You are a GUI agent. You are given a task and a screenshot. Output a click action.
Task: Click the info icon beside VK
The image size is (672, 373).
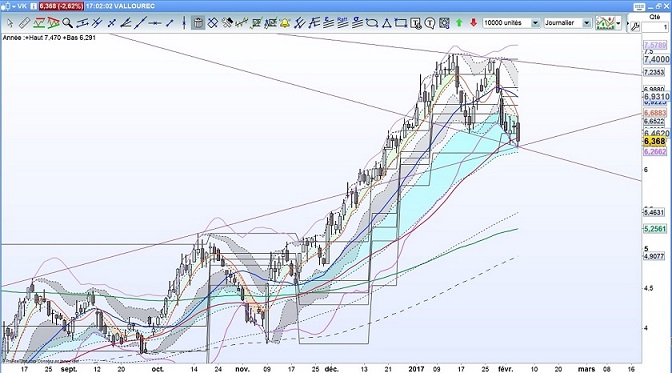33,6
